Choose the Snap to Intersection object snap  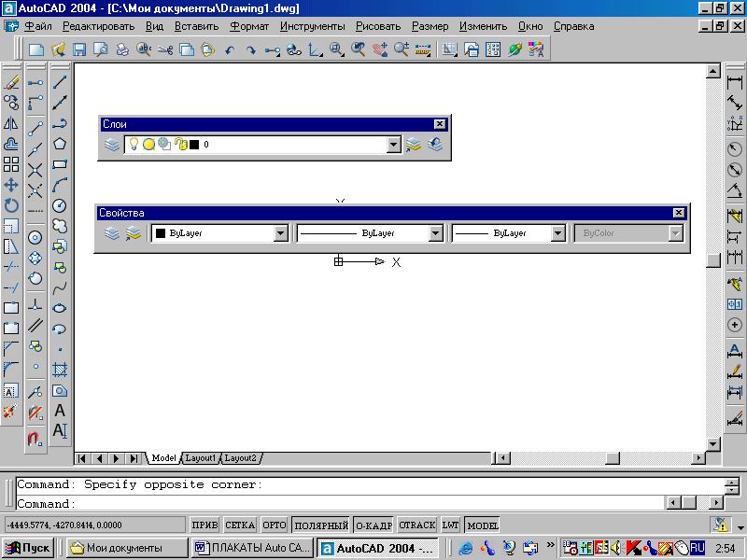[x=35, y=170]
